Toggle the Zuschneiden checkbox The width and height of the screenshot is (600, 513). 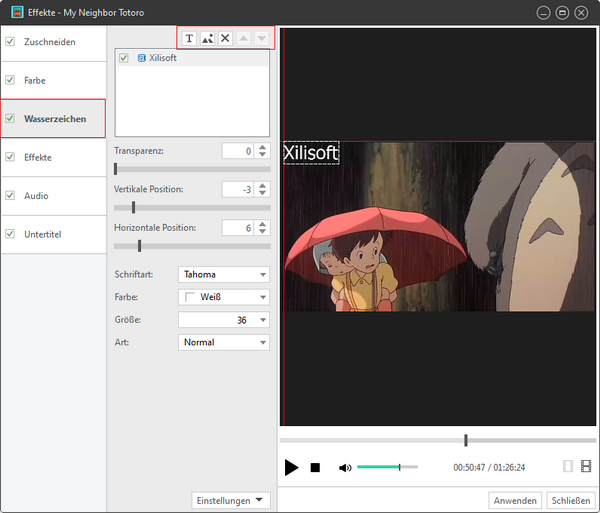[x=10, y=41]
